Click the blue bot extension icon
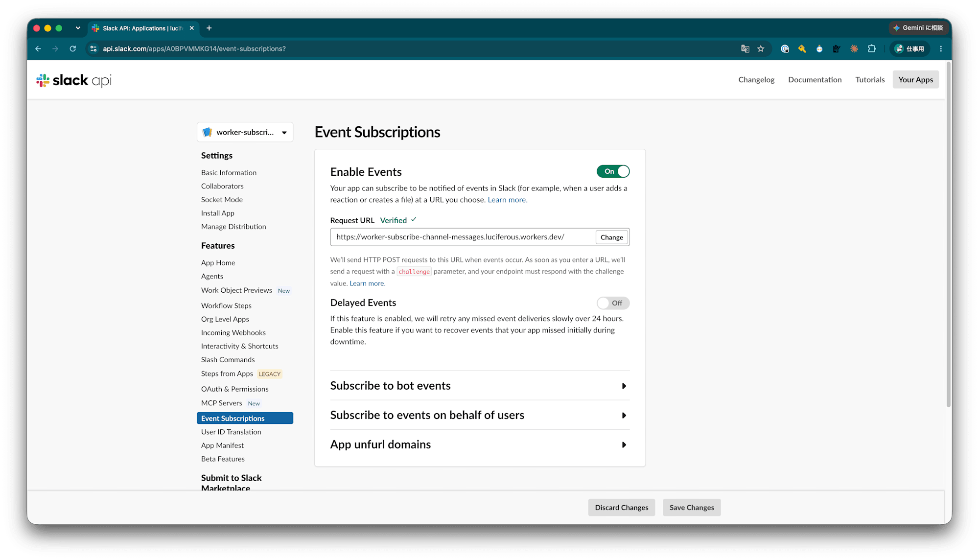This screenshot has width=979, height=560. tap(819, 49)
